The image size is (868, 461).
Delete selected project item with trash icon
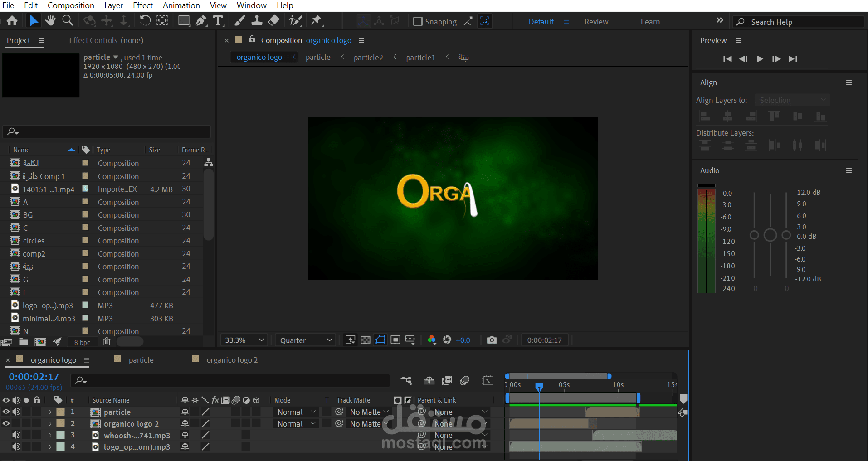pos(107,342)
